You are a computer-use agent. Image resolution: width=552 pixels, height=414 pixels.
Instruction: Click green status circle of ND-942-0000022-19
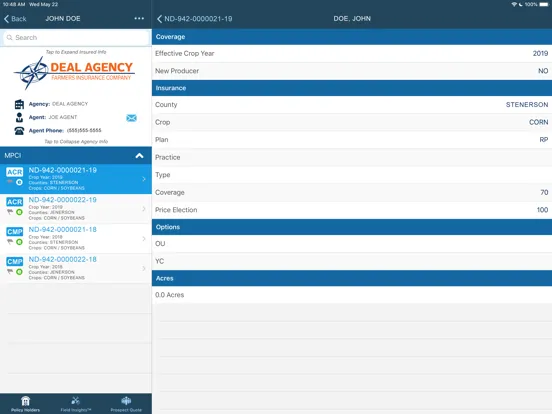(x=19, y=212)
